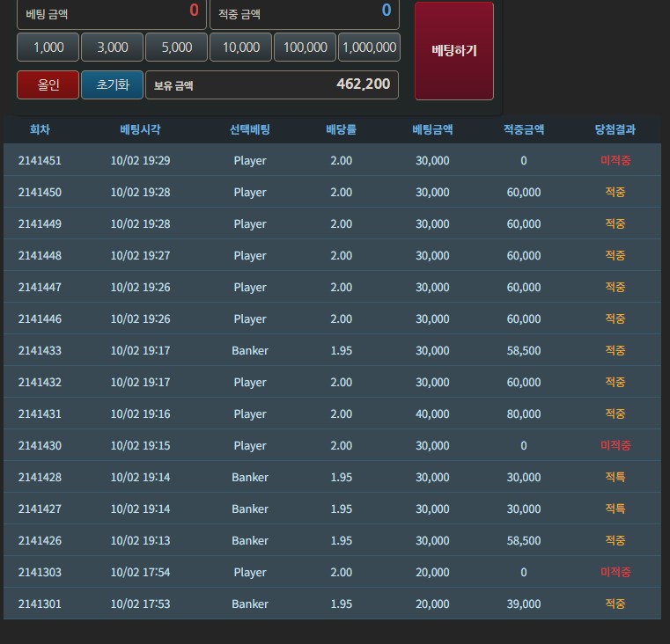This screenshot has height=644, width=670.
Task: Click the 베팅금액 column header
Action: pos(432,129)
